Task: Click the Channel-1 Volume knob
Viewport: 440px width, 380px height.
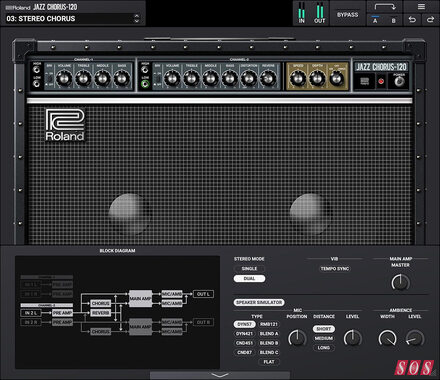Action: coord(63,79)
